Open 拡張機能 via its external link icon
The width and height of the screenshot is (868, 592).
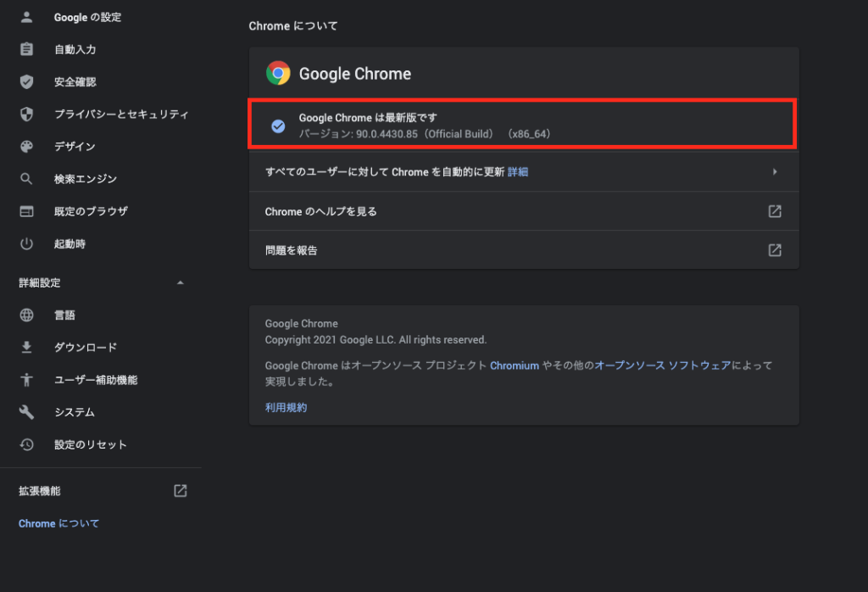pos(180,490)
